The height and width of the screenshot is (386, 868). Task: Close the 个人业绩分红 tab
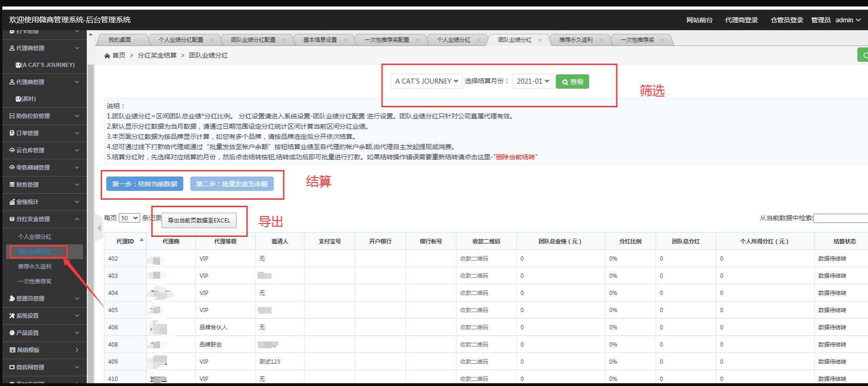coord(479,40)
